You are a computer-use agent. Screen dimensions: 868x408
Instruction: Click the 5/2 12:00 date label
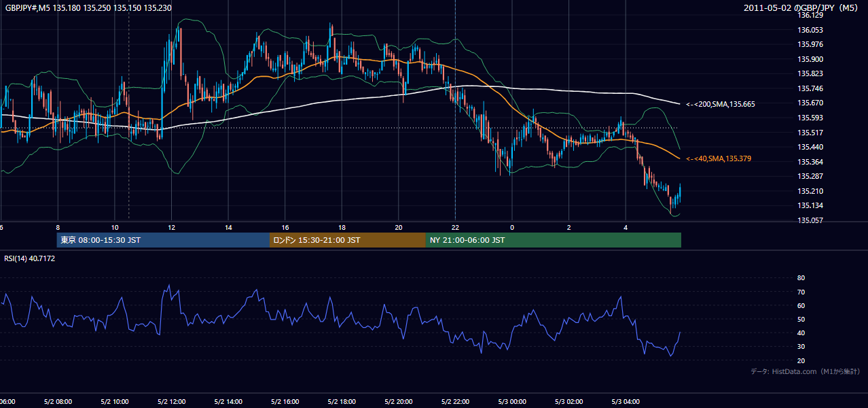tap(172, 401)
